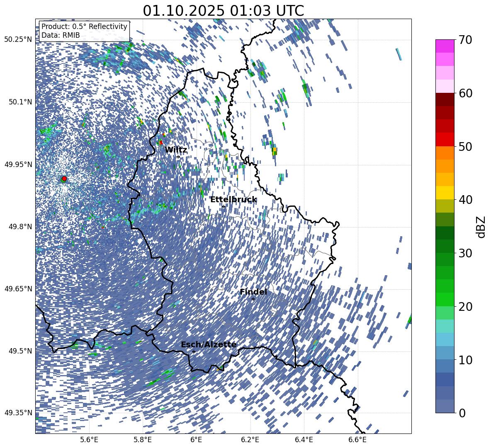
Task: Click the 50 tick on colorbar
Action: click(465, 146)
